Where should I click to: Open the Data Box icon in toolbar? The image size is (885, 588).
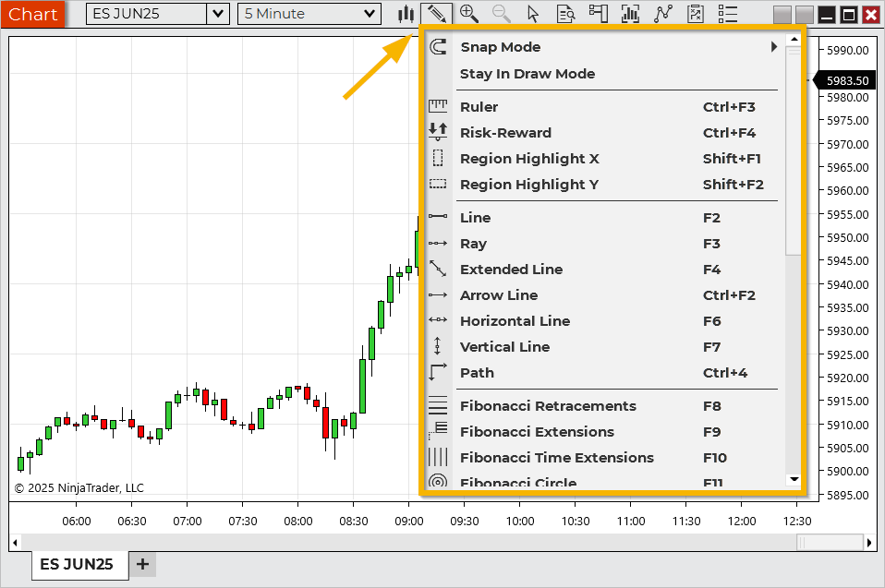(x=566, y=14)
